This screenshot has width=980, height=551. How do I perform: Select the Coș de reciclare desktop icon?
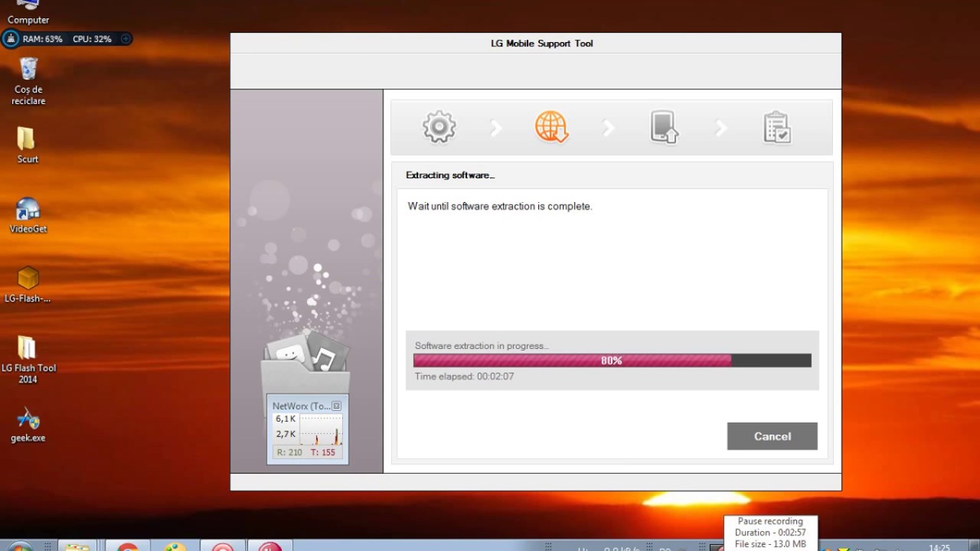point(28,81)
